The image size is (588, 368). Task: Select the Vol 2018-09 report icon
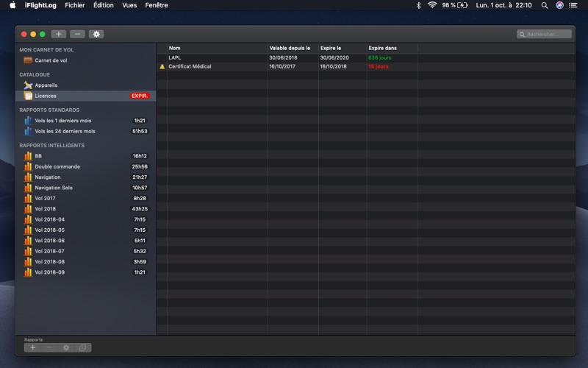(x=28, y=272)
